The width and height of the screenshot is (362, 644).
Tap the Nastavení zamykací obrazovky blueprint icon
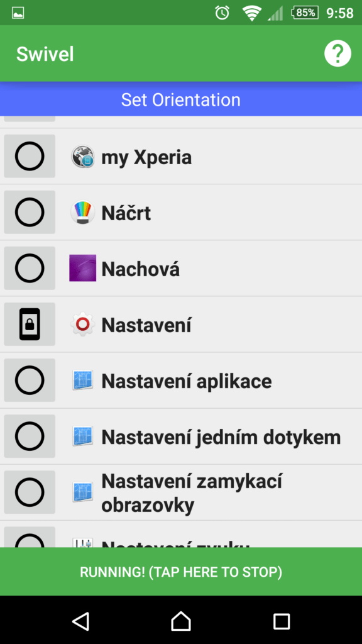[x=82, y=492]
